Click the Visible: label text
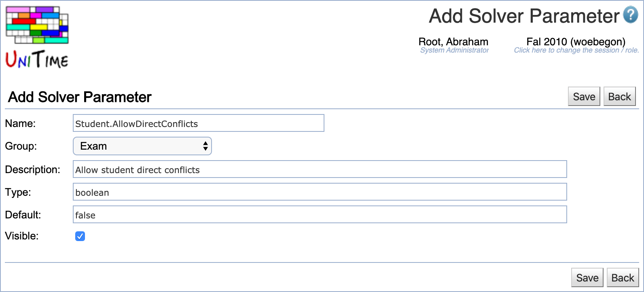The height and width of the screenshot is (292, 644). pos(22,236)
